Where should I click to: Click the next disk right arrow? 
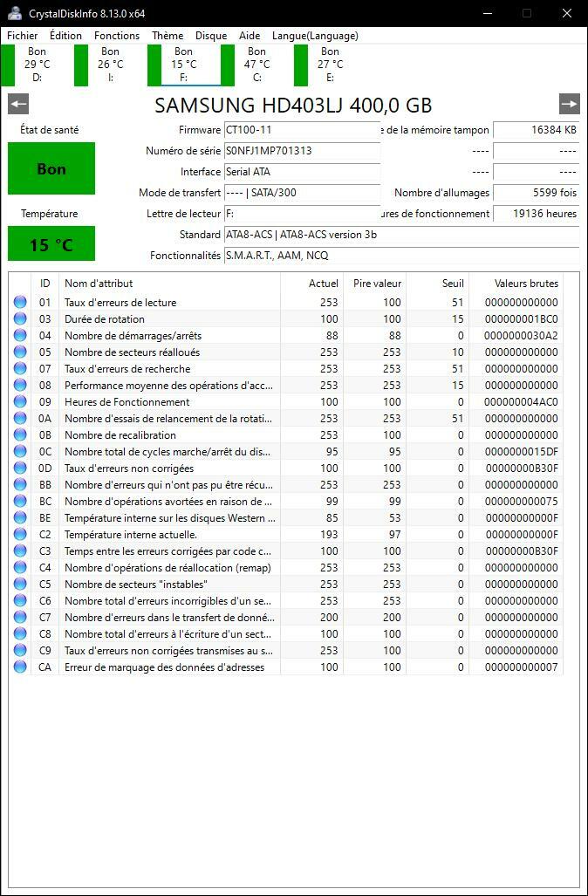click(x=569, y=104)
